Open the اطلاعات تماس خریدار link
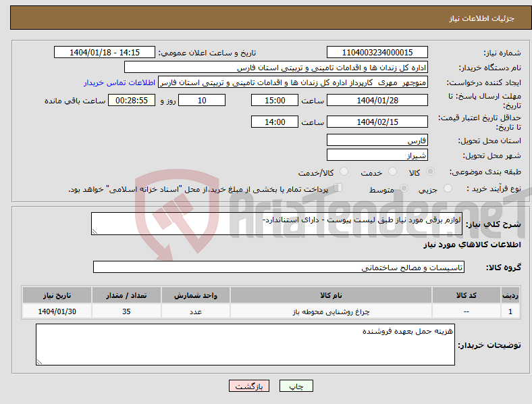This screenshot has height=404, width=532. point(119,82)
